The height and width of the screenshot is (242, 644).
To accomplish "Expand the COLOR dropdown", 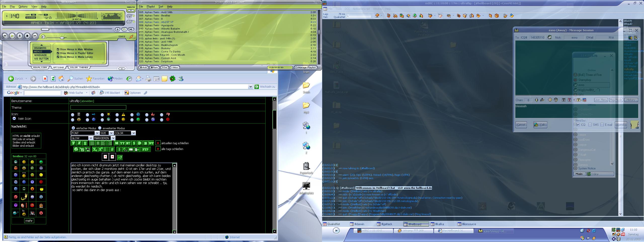I will 133,133.
